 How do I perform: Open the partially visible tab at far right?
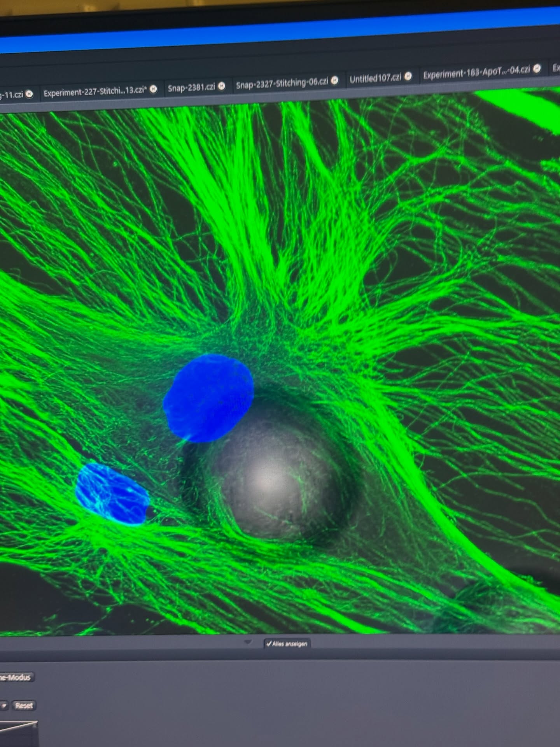(x=556, y=68)
